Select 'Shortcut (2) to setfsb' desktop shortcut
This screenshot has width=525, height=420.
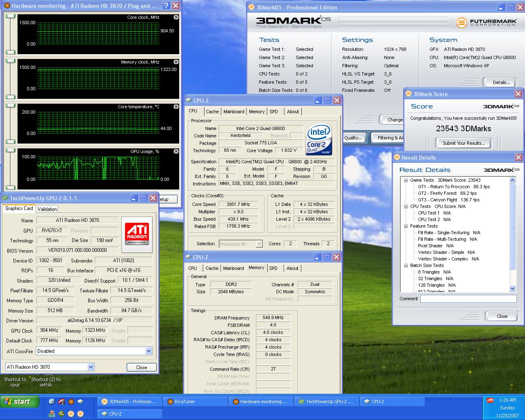(46, 382)
